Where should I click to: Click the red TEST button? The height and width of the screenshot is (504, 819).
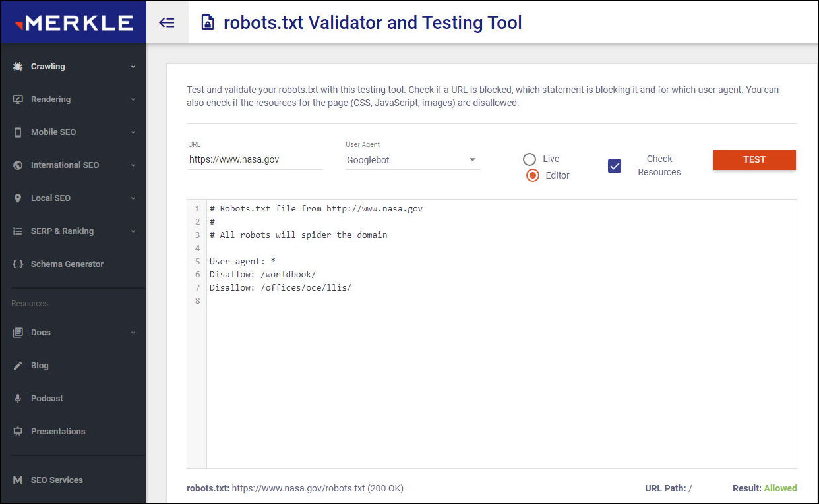pyautogui.click(x=754, y=160)
